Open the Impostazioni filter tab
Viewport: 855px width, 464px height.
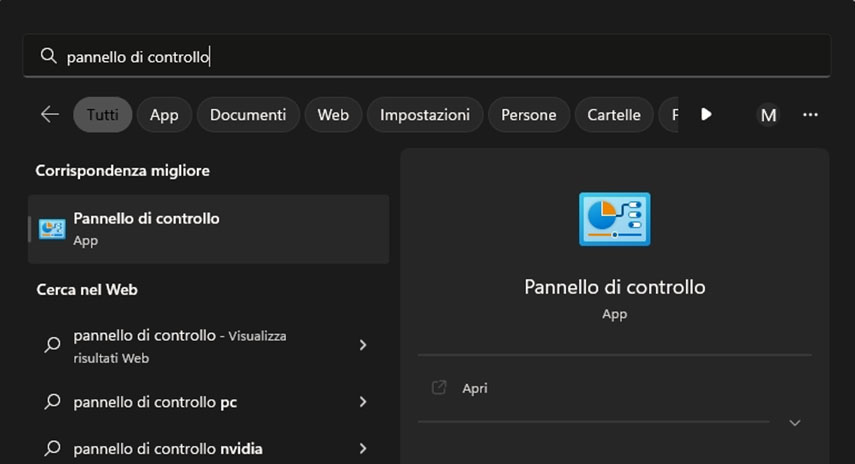425,115
